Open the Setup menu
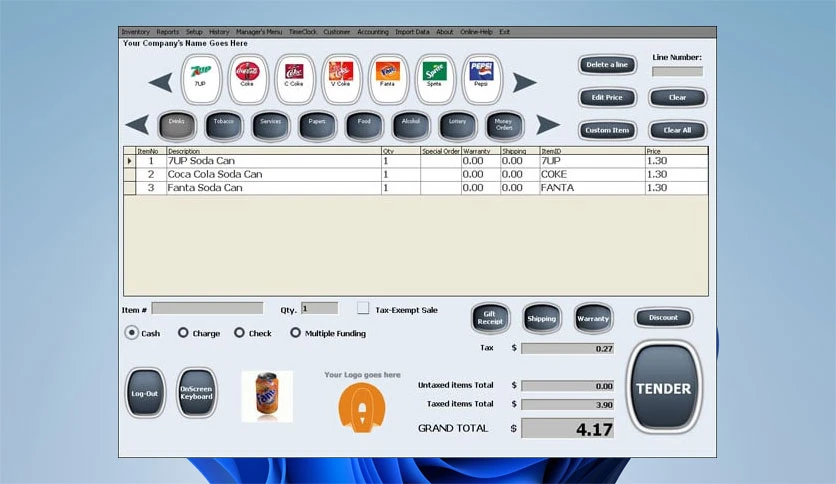Viewport: 836px width, 484px height. [194, 32]
